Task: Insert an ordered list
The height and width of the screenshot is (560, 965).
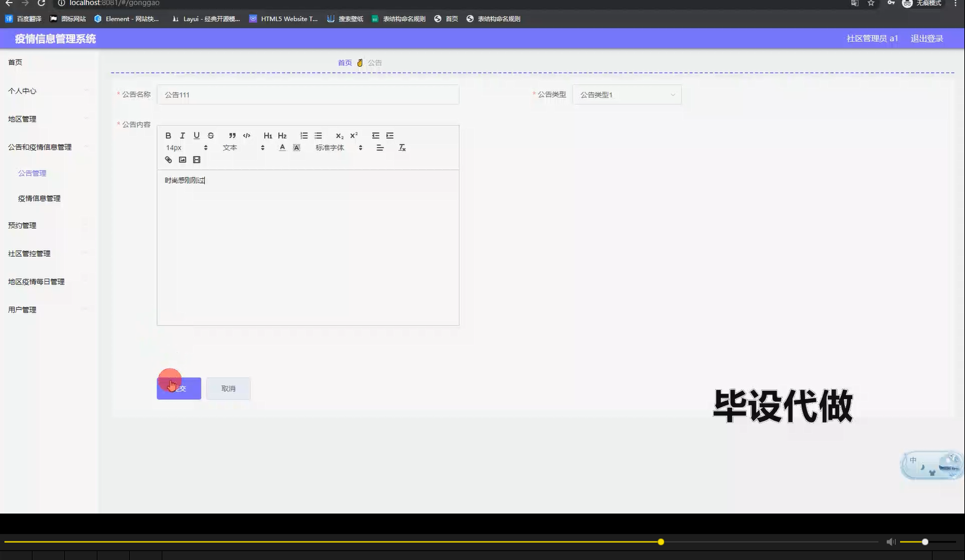Action: tap(304, 135)
